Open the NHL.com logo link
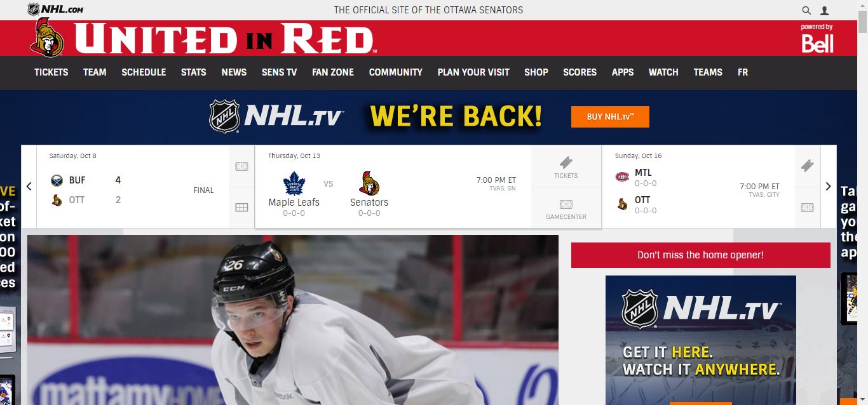 [56, 9]
